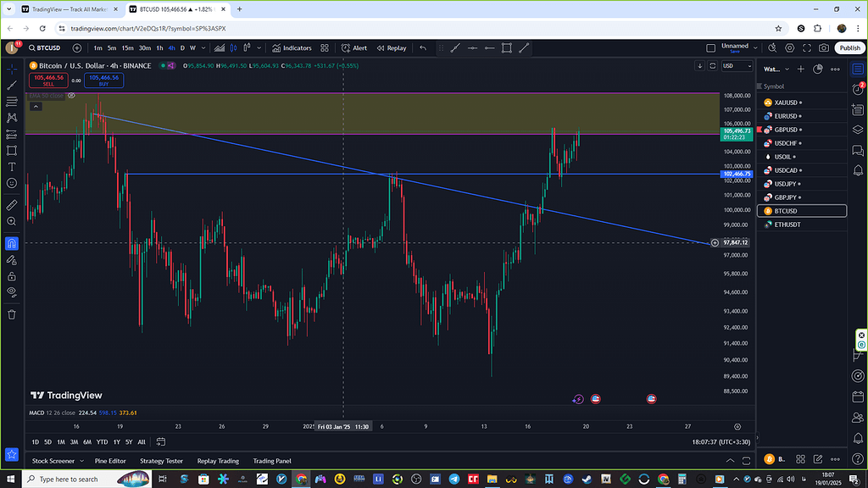The height and width of the screenshot is (488, 868).
Task: Select the trash can remove-objects tool
Action: (12, 314)
